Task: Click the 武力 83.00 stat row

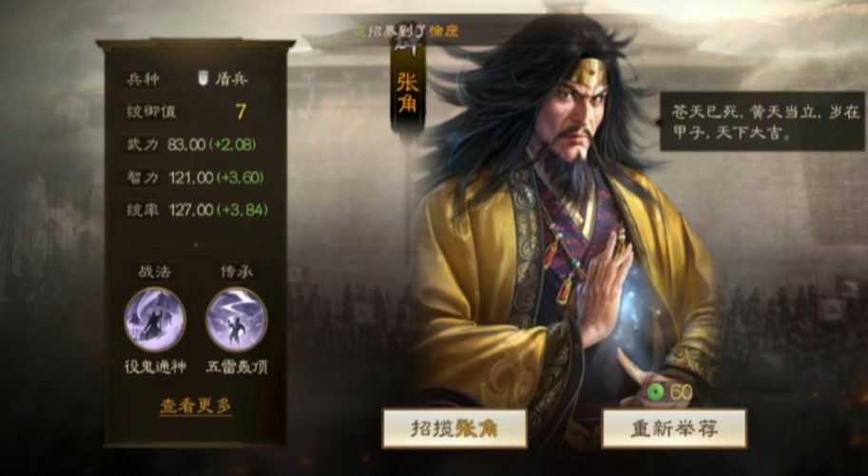Action: click(196, 144)
